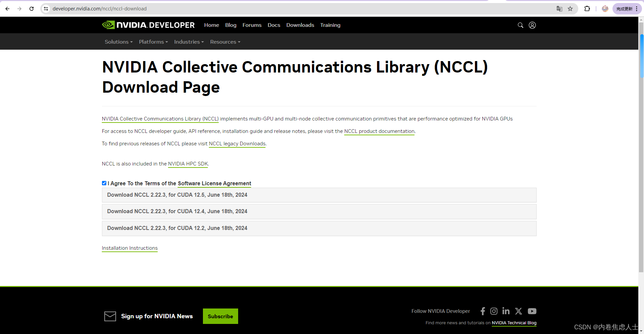Bookmark this page with the star icon
The width and height of the screenshot is (644, 334).
click(570, 9)
